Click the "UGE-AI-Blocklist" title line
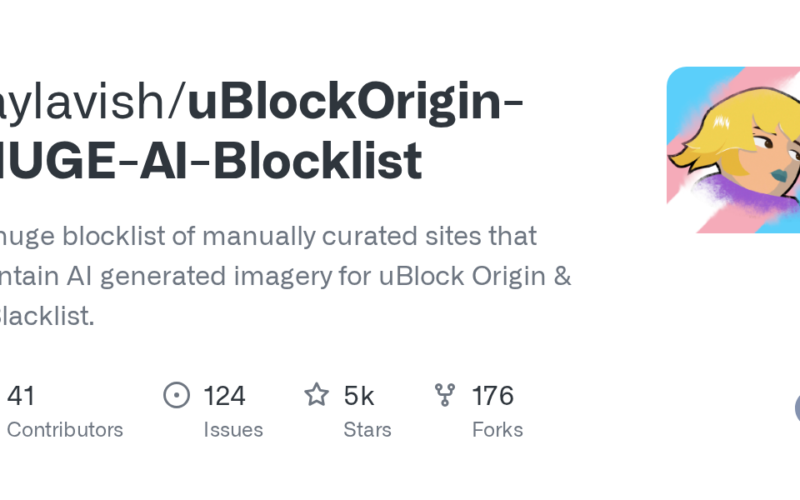 pyautogui.click(x=210, y=161)
